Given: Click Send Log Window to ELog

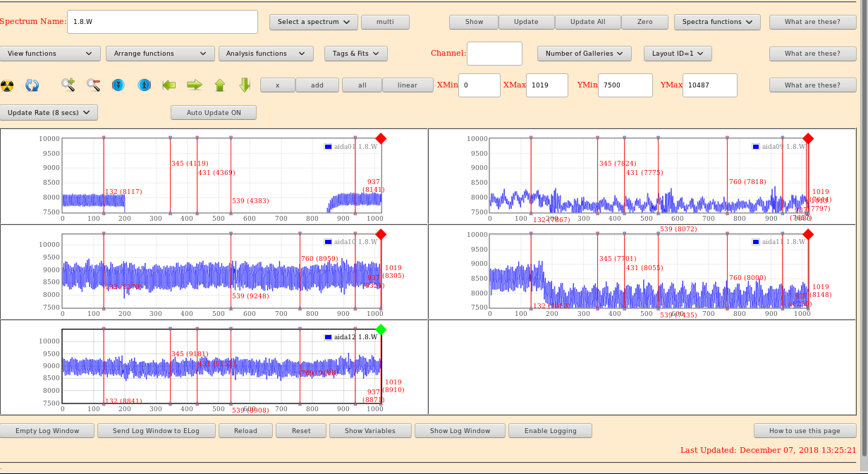Looking at the screenshot, I should pos(156,431).
